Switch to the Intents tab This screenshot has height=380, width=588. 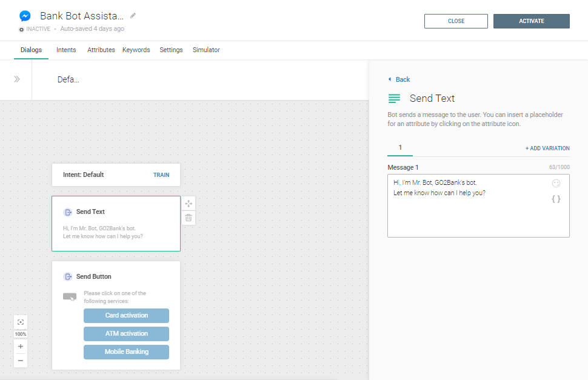(66, 50)
